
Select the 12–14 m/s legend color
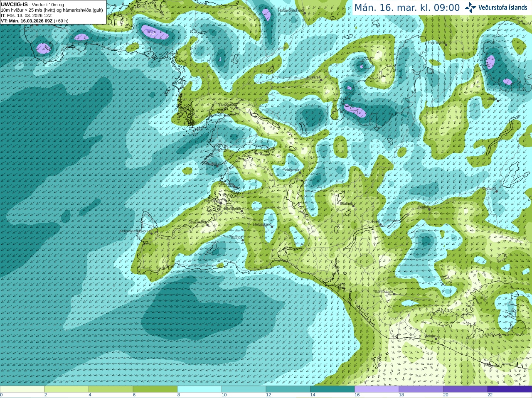(288, 389)
